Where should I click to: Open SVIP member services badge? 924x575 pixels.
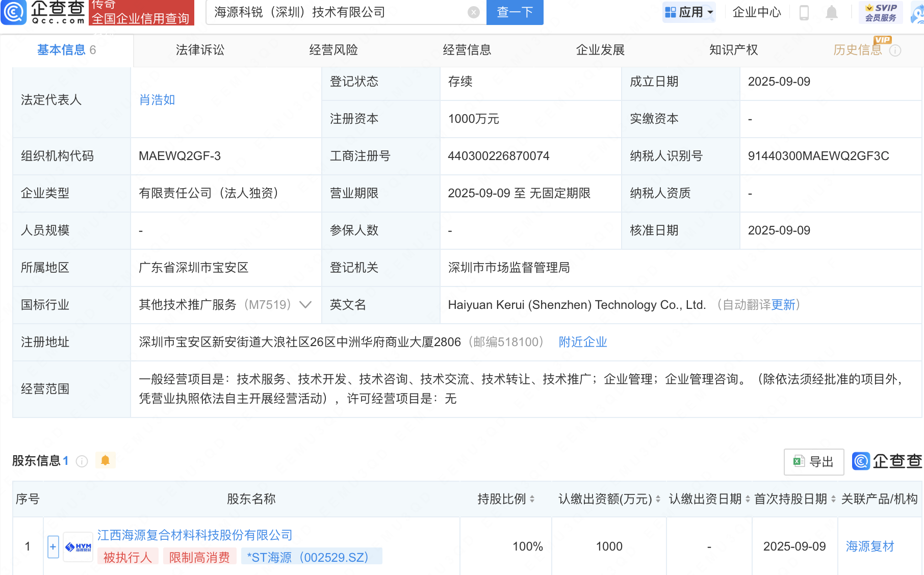(x=881, y=12)
